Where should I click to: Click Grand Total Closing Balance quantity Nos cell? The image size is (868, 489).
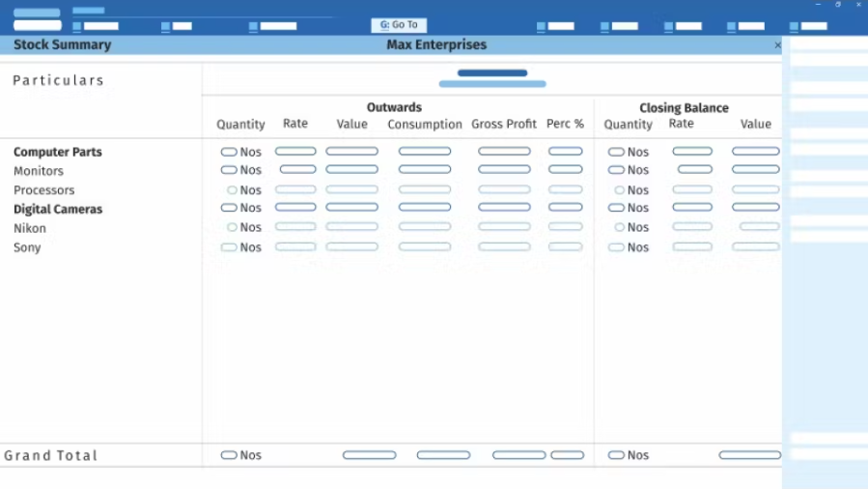pos(629,455)
